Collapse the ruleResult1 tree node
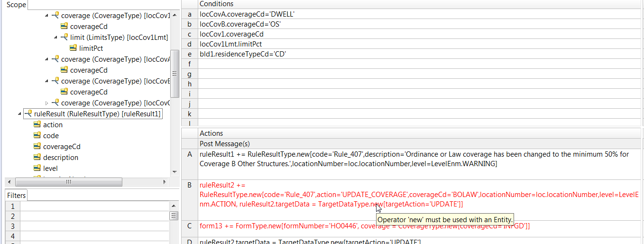644x244 pixels. [x=19, y=114]
